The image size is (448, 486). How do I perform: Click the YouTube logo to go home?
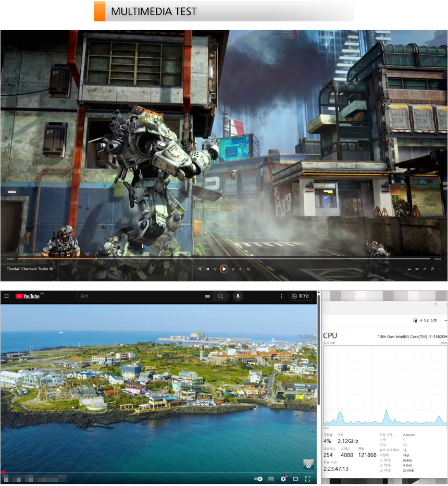tap(28, 296)
